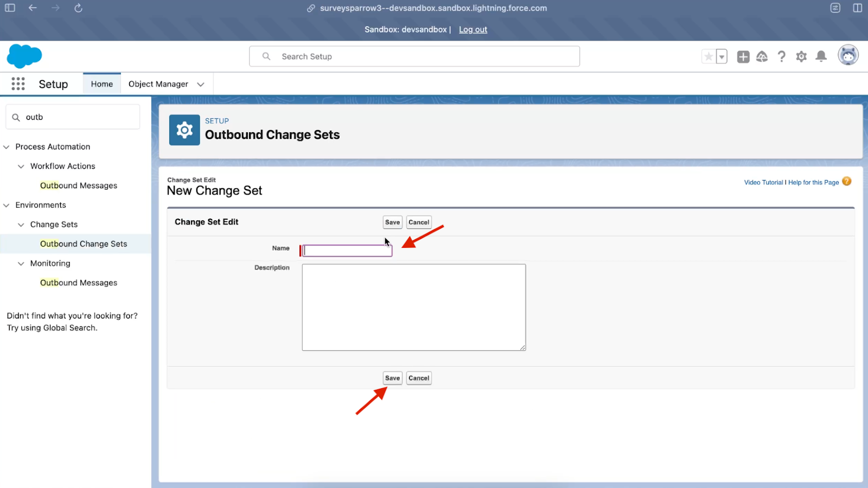This screenshot has height=488, width=868.
Task: Select Outbound Change Sets in sidebar
Action: [x=84, y=244]
